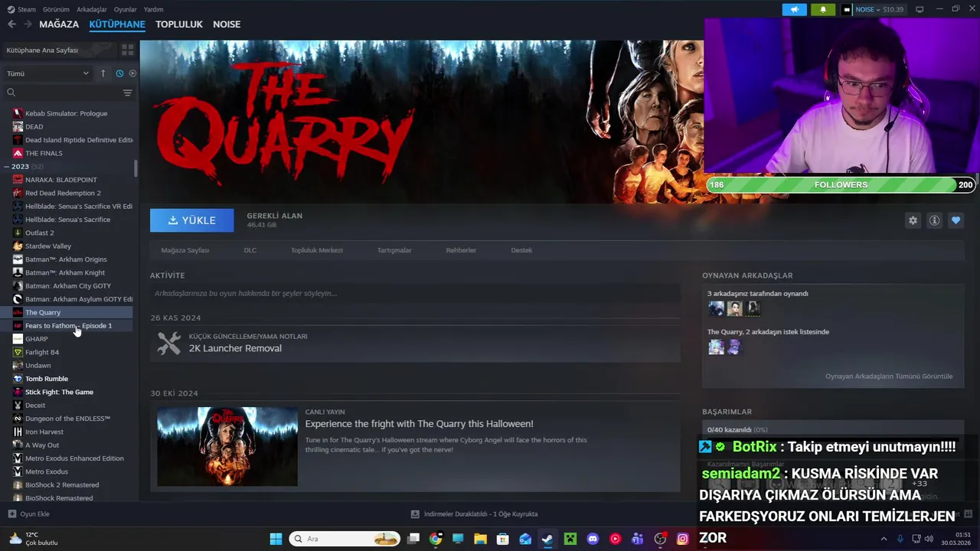Open the green notifications bell

click(x=823, y=9)
